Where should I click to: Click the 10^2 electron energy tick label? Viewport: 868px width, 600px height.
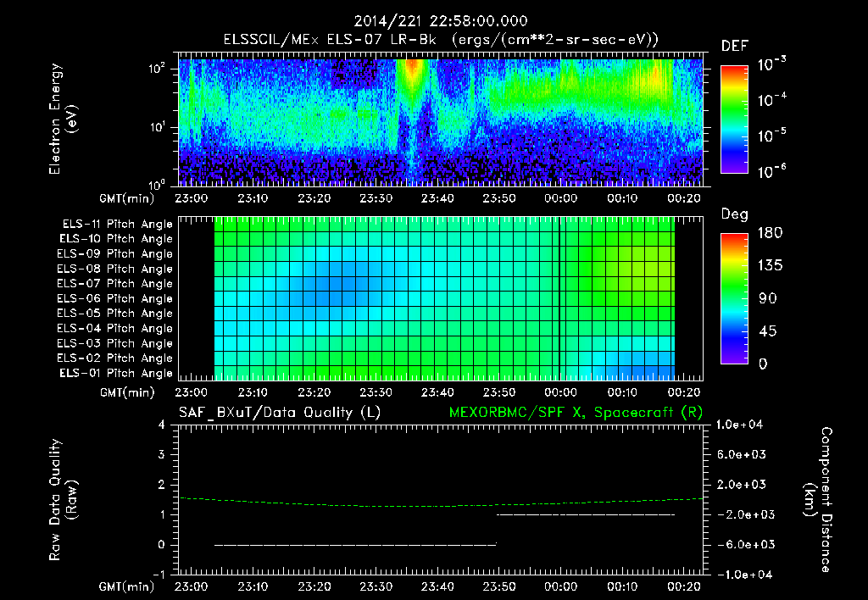(156, 68)
